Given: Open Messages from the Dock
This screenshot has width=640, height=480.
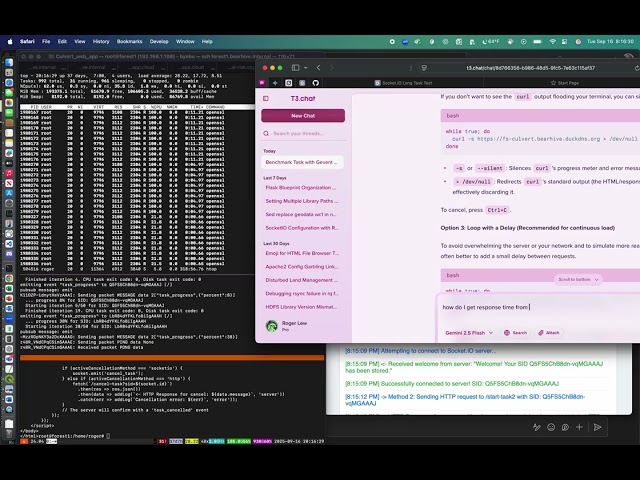Looking at the screenshot, I should (x=9, y=93).
